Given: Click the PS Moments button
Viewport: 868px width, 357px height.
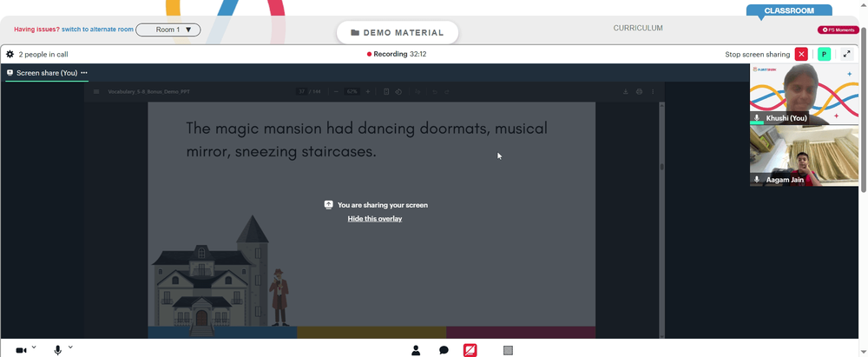Looking at the screenshot, I should (x=838, y=30).
